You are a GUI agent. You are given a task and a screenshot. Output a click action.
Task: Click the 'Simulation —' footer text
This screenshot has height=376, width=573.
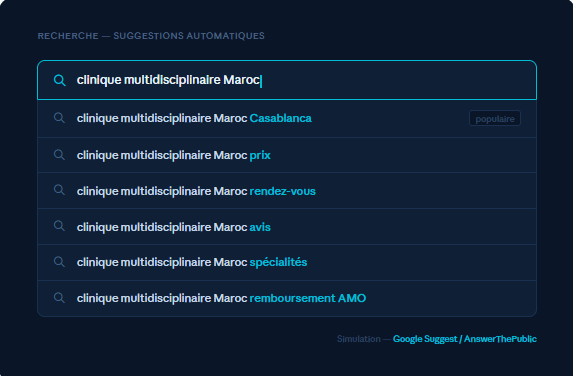pyautogui.click(x=364, y=339)
